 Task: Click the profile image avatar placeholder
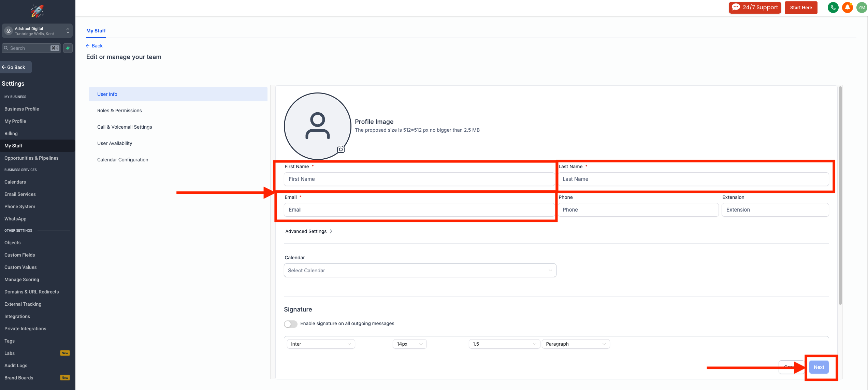317,126
